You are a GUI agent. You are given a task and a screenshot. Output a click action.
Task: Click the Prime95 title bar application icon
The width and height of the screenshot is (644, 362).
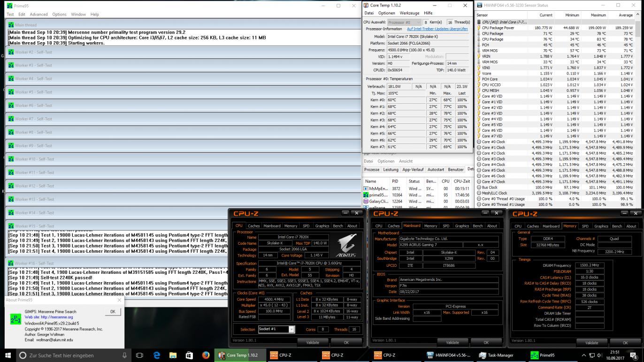(x=10, y=6)
